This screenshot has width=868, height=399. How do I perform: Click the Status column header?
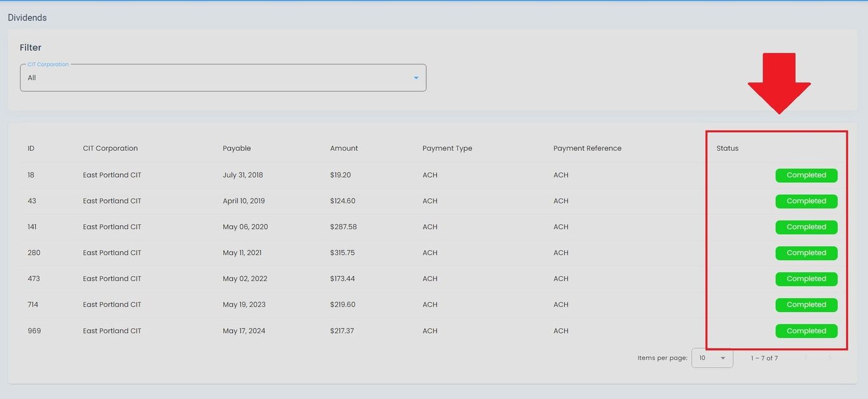[x=727, y=148]
